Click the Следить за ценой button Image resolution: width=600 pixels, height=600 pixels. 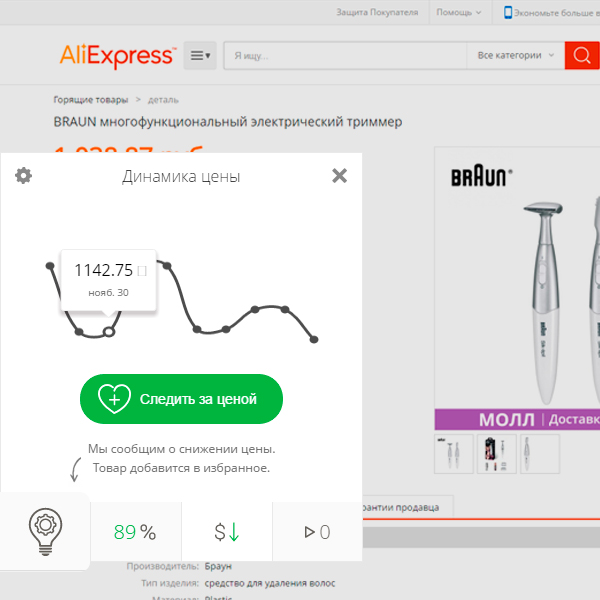(x=181, y=399)
